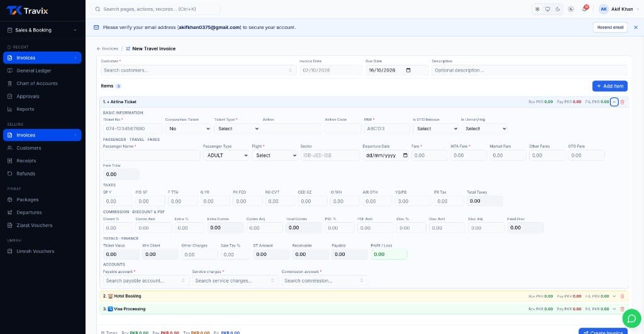Open Approvals in the sidebar
This screenshot has height=334, width=644.
tap(42, 96)
